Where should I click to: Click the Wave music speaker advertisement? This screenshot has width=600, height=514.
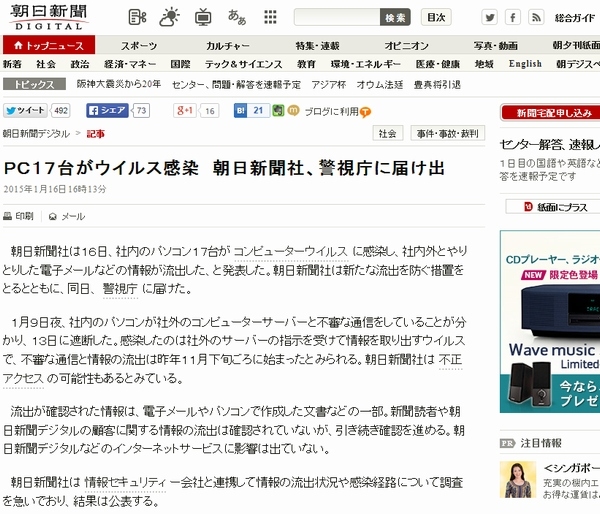pos(550,321)
